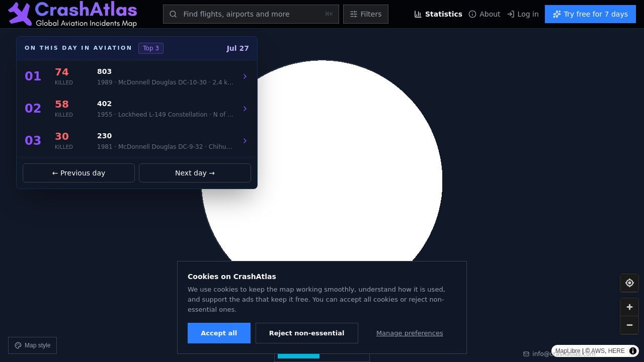This screenshot has height=362, width=644.
Task: Select the 230 McDonnell Douglas DC-9-32 entry
Action: click(137, 141)
